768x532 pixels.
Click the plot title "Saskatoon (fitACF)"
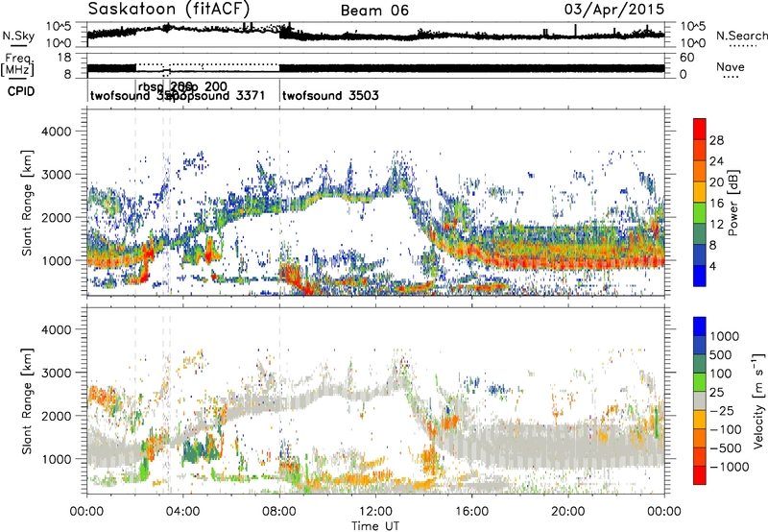pyautogui.click(x=169, y=9)
